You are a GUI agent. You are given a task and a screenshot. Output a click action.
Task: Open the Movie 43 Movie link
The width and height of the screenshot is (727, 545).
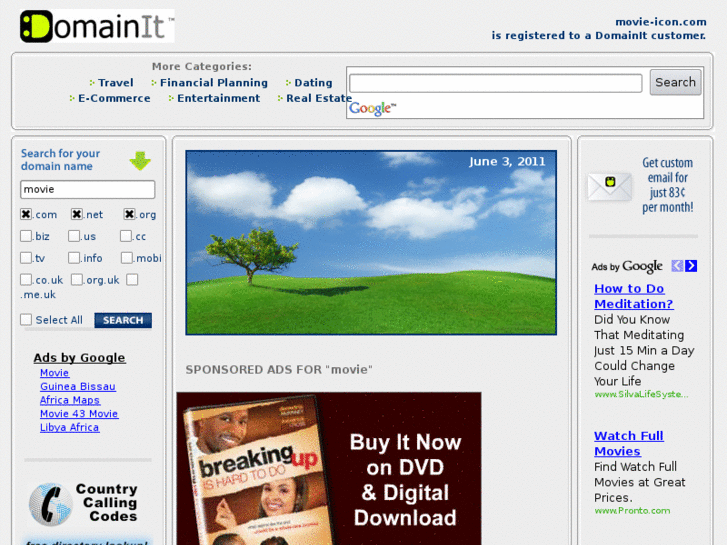tap(79, 414)
